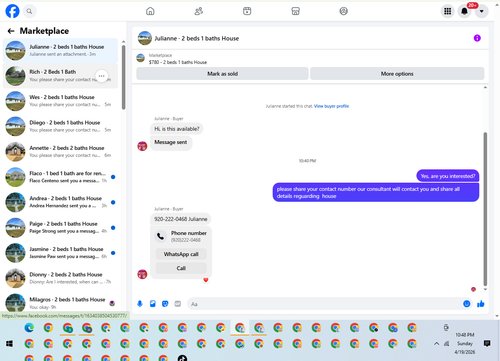Open Julianne conversation in chat list

point(60,50)
